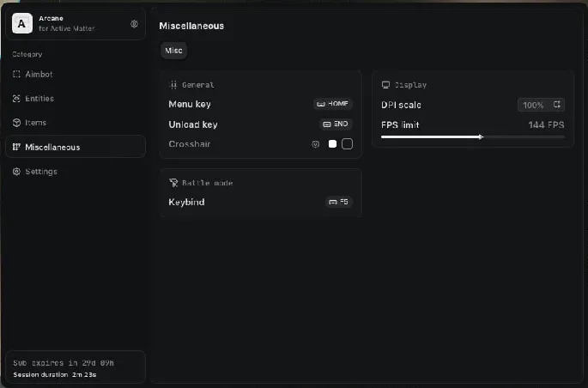The height and width of the screenshot is (388, 588).
Task: Click the Entities sidebar icon
Action: pyautogui.click(x=16, y=99)
